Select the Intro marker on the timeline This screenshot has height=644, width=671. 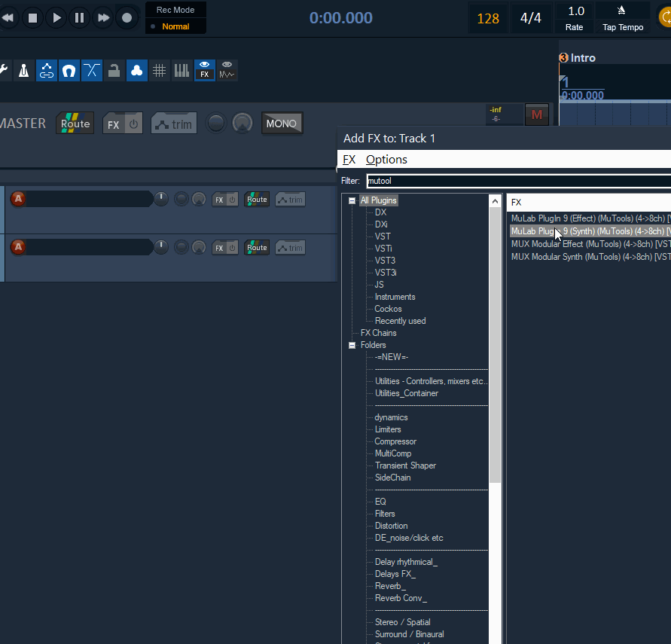578,58
